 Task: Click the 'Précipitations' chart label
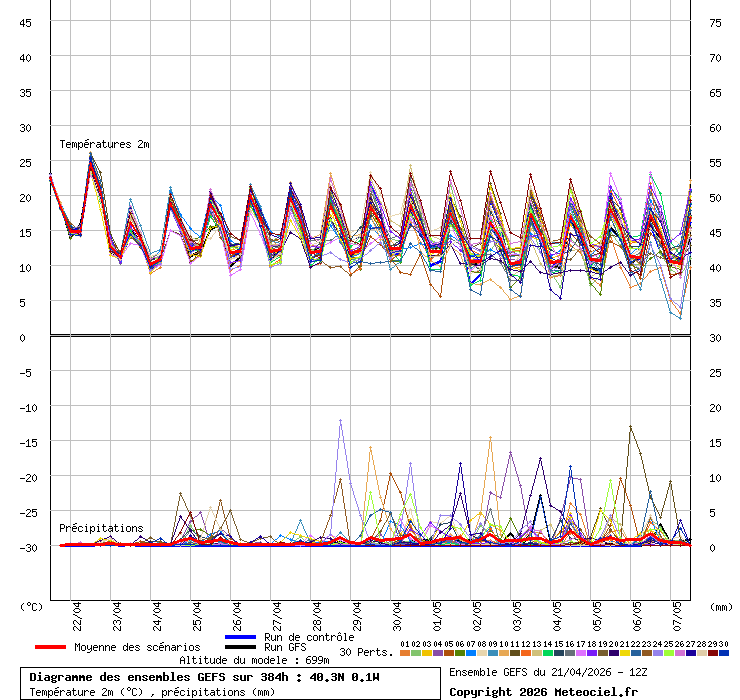[x=101, y=528]
